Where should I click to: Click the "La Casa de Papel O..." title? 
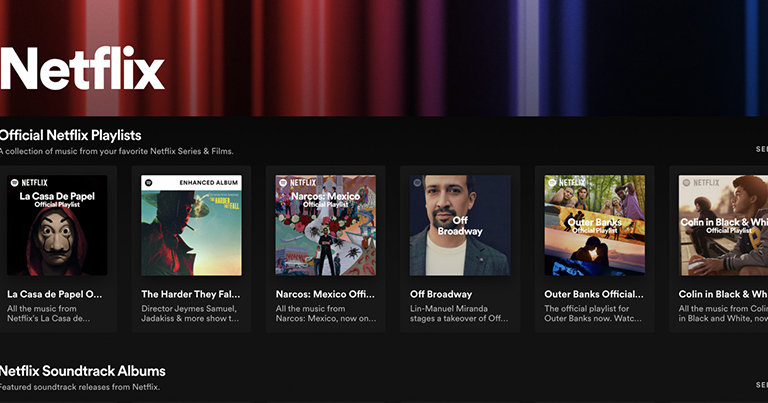point(55,294)
